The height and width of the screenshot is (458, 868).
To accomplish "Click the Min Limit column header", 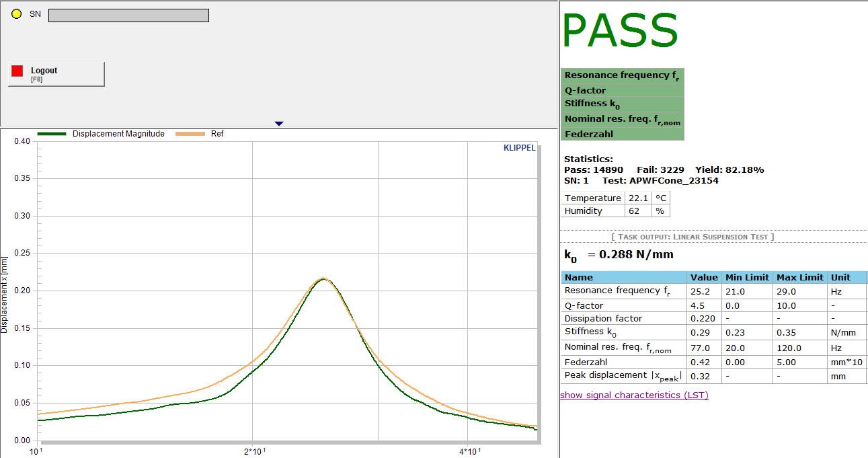I will pos(746,277).
